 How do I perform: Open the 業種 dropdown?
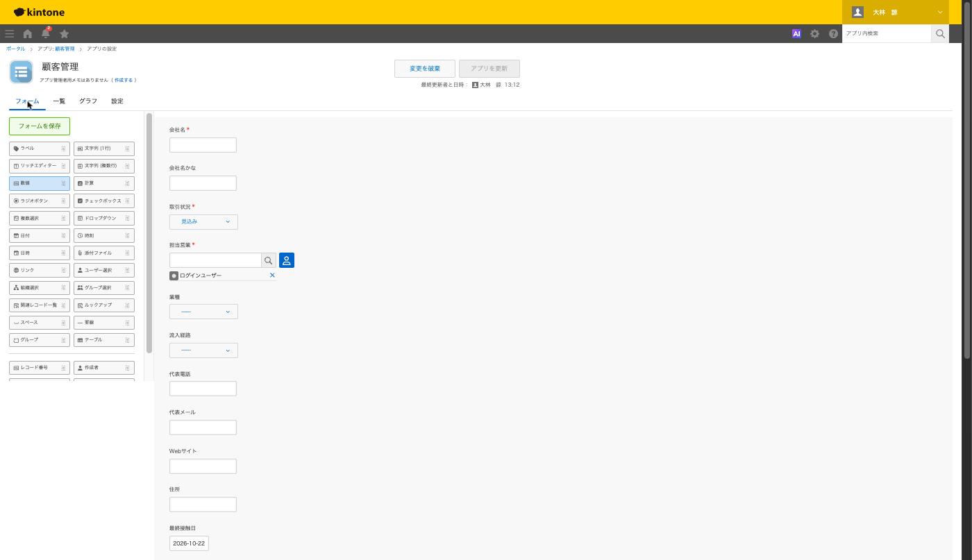tap(203, 312)
